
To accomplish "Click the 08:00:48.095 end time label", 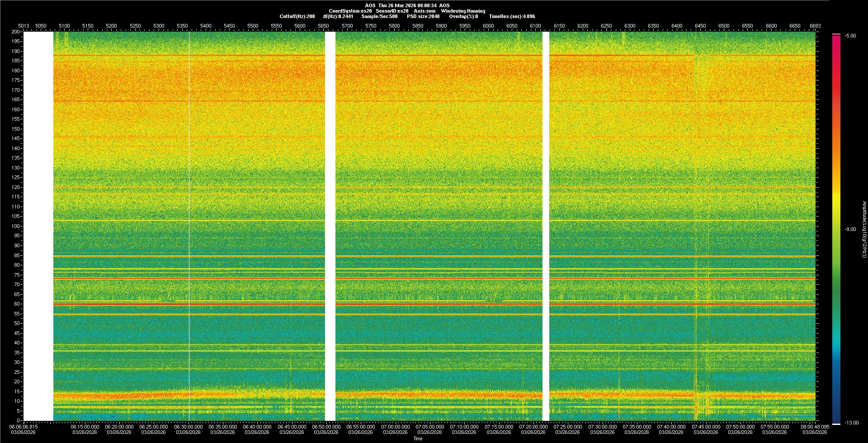I will coord(815,427).
